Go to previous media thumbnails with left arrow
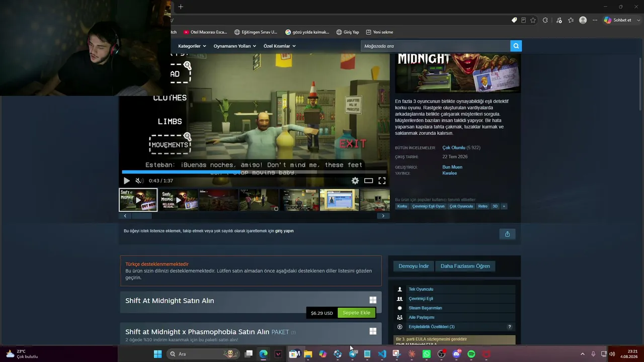This screenshot has height=362, width=644. pyautogui.click(x=125, y=216)
